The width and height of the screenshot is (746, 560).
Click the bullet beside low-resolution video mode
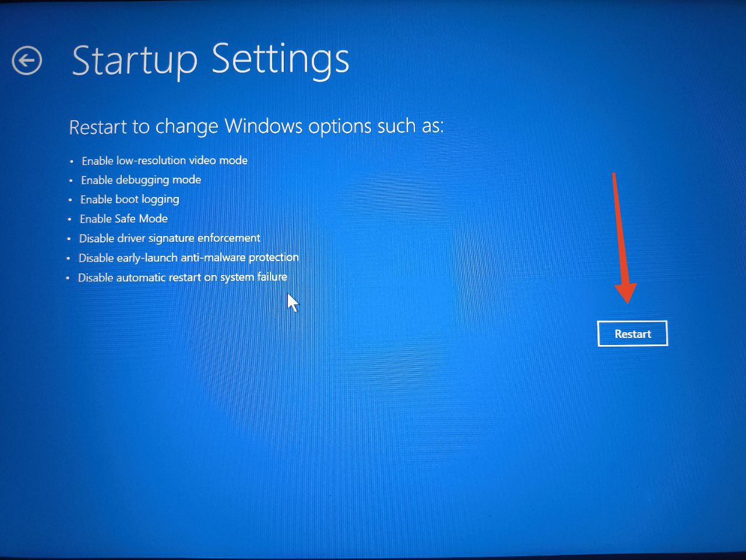72,161
